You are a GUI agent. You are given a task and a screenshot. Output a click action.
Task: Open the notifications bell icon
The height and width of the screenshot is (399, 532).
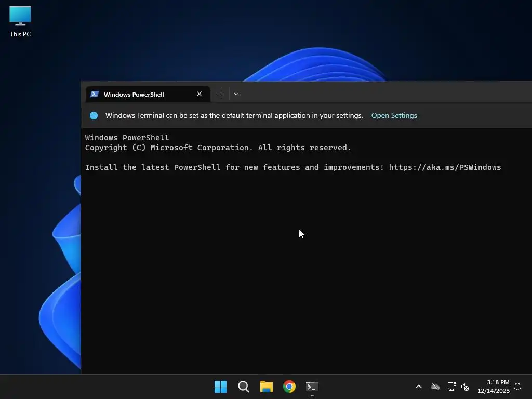[517, 387]
